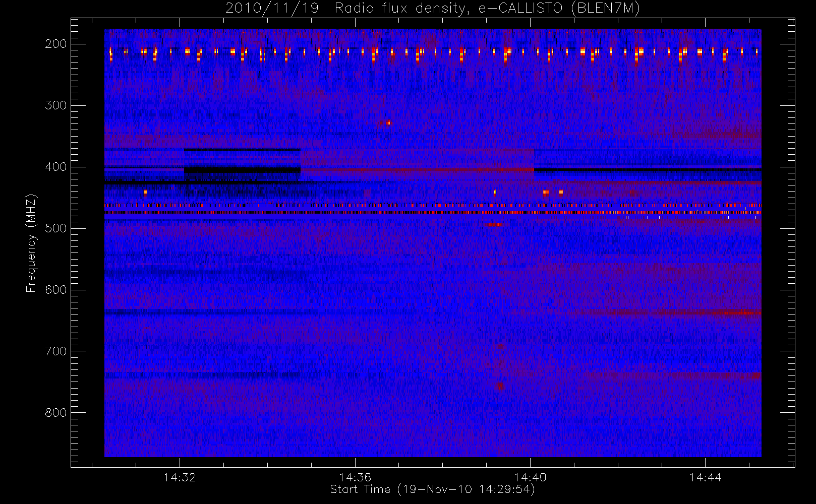Click the 14:44 time tick label
This screenshot has width=816, height=504.
click(706, 477)
